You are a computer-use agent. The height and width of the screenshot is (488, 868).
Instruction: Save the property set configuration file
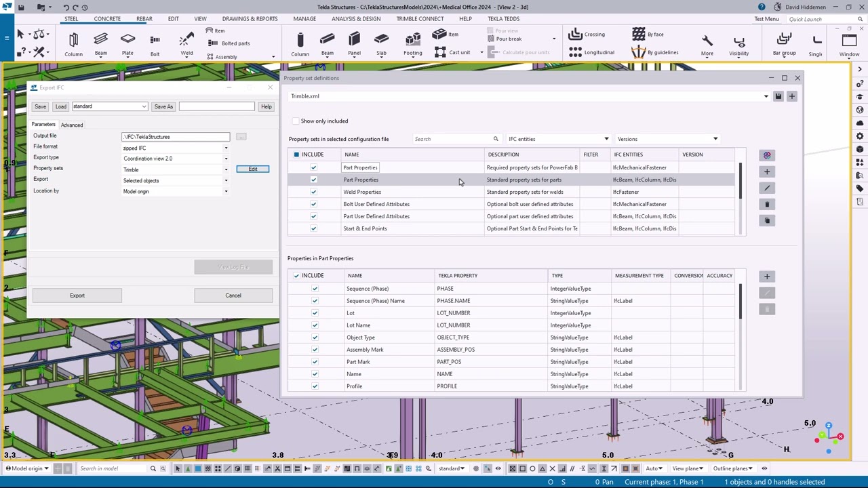coord(778,96)
